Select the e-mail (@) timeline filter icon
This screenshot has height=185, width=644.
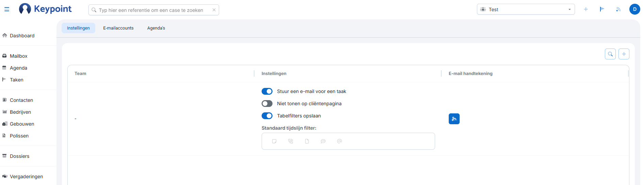point(340,141)
